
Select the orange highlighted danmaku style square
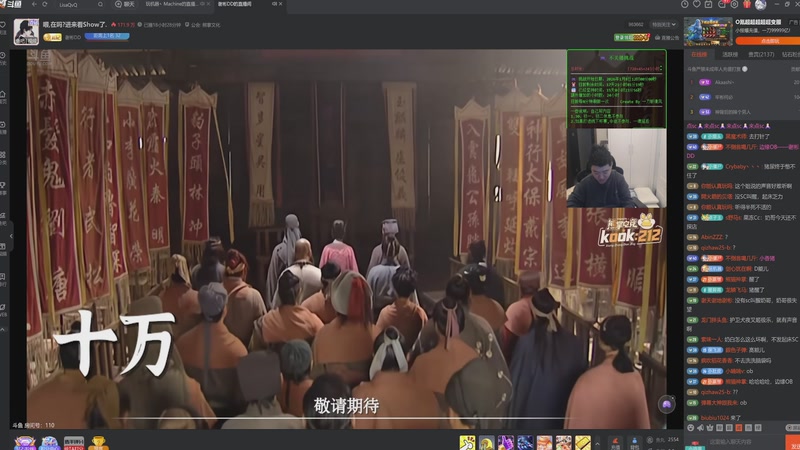pyautogui.click(x=739, y=428)
